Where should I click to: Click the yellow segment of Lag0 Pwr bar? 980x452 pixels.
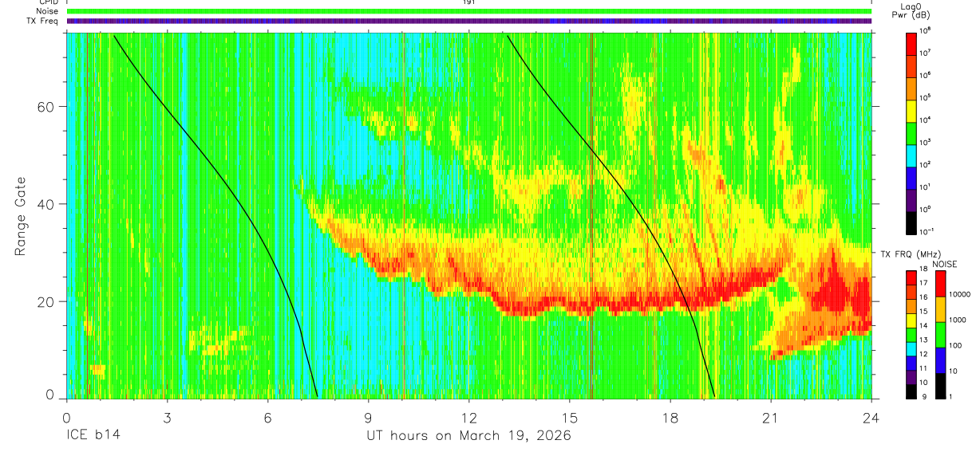tap(912, 109)
